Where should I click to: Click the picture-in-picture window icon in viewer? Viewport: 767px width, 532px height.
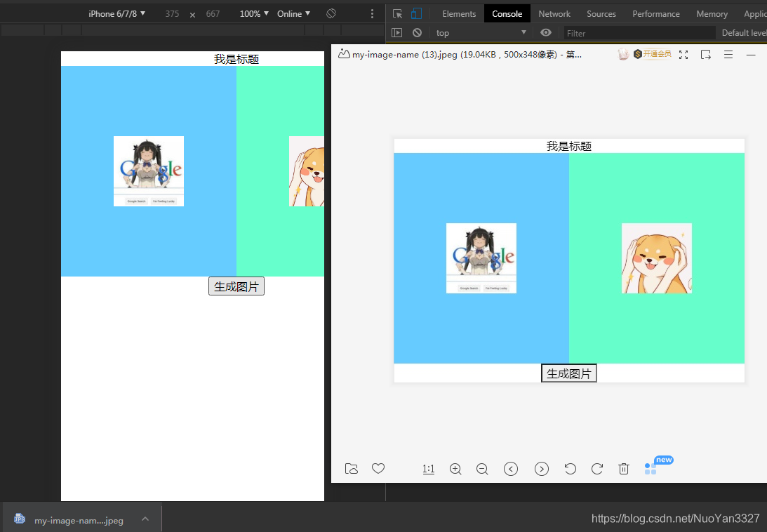point(705,55)
